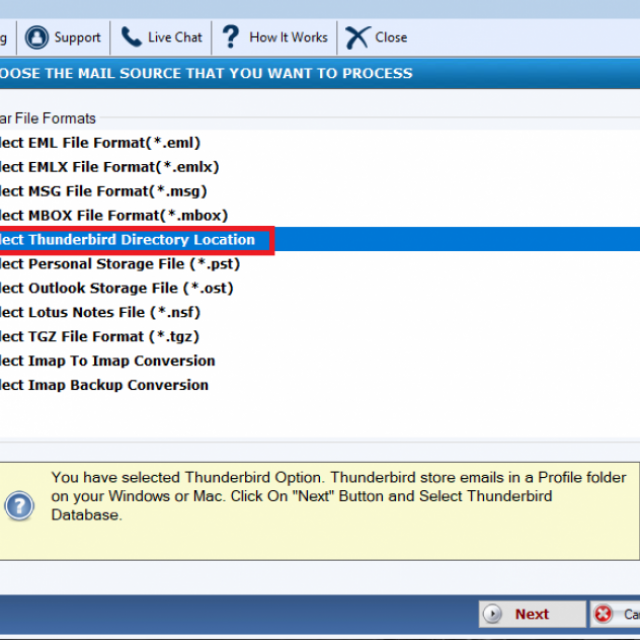Image resolution: width=640 pixels, height=640 pixels.
Task: Click the Next button arrow icon
Action: [492, 613]
